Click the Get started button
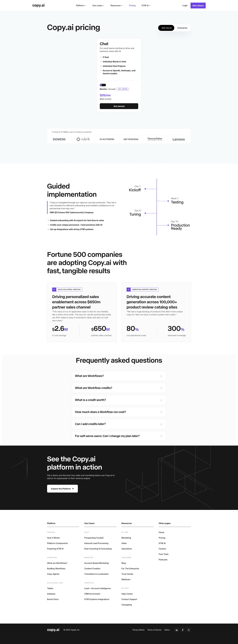This screenshot has width=238, height=644. point(119,106)
